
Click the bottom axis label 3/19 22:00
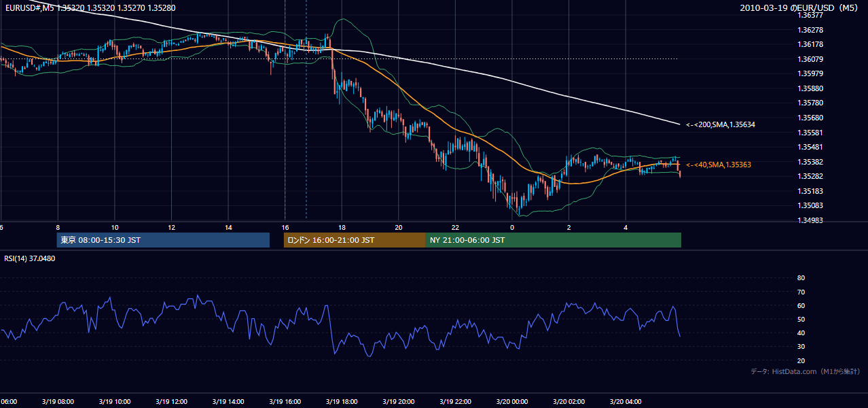[x=455, y=402]
